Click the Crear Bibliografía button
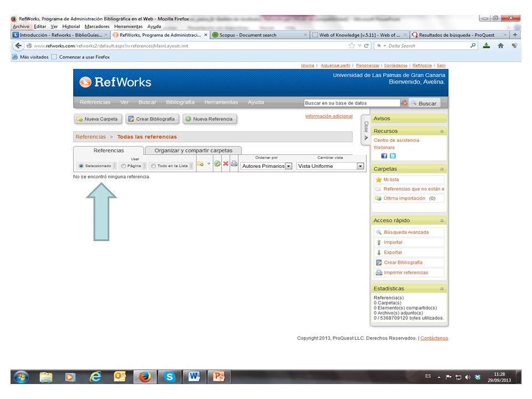The width and height of the screenshot is (532, 399). pyautogui.click(x=152, y=119)
